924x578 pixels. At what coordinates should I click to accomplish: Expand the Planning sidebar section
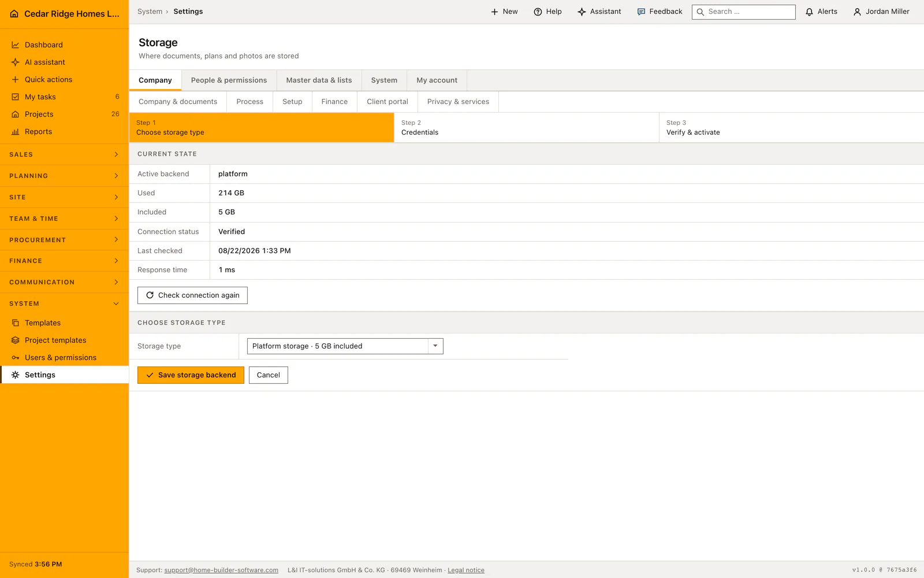tap(64, 176)
